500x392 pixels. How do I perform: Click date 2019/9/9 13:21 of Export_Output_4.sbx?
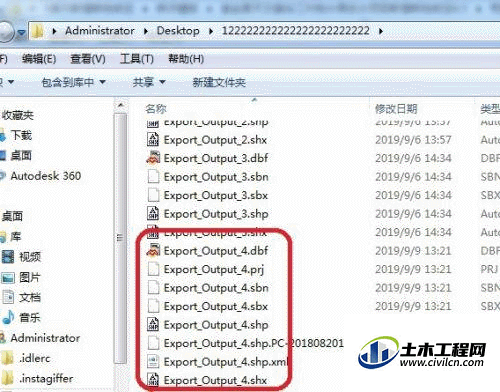(x=413, y=306)
